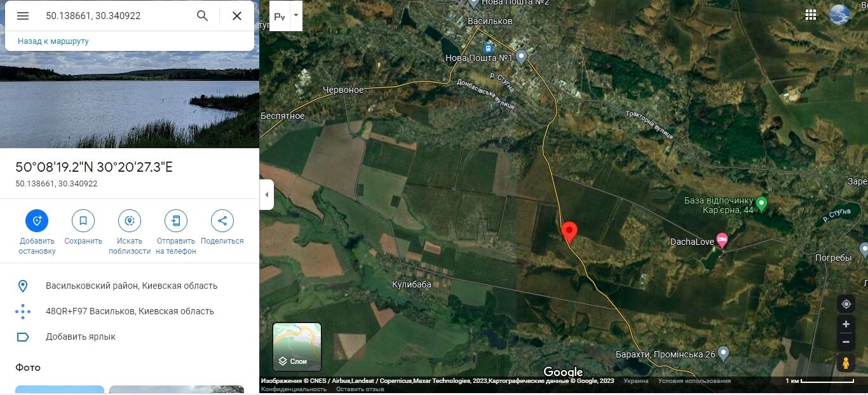The image size is (868, 395).
Task: Collapse the side panel arrow
Action: pos(267,195)
